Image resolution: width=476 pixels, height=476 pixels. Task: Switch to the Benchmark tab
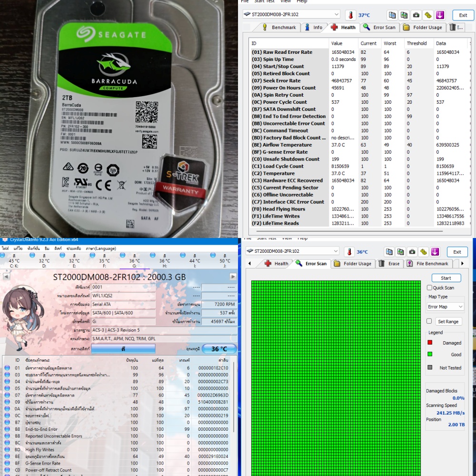tap(279, 27)
